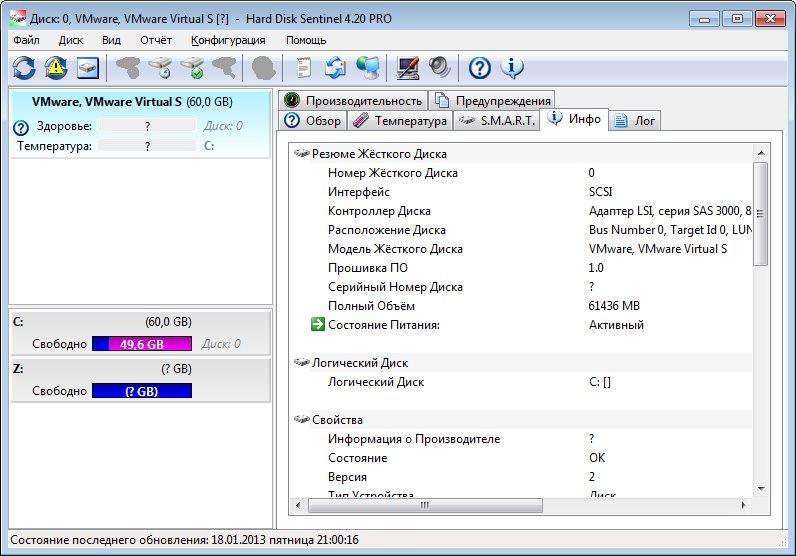Open the Предупреждения tab

pos(492,100)
